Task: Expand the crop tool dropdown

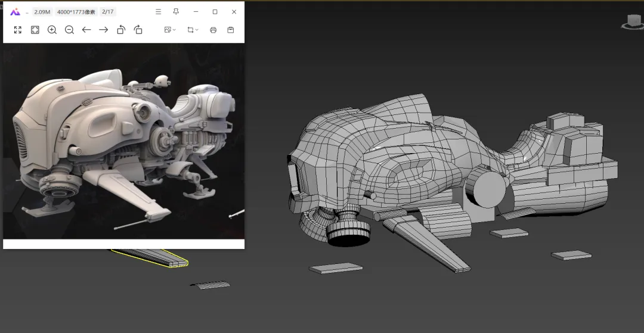Action: point(193,30)
